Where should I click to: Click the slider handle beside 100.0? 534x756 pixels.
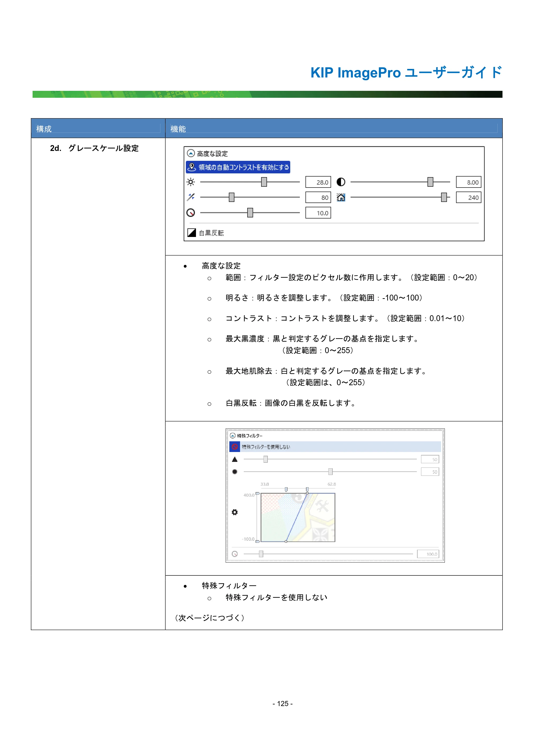(261, 554)
